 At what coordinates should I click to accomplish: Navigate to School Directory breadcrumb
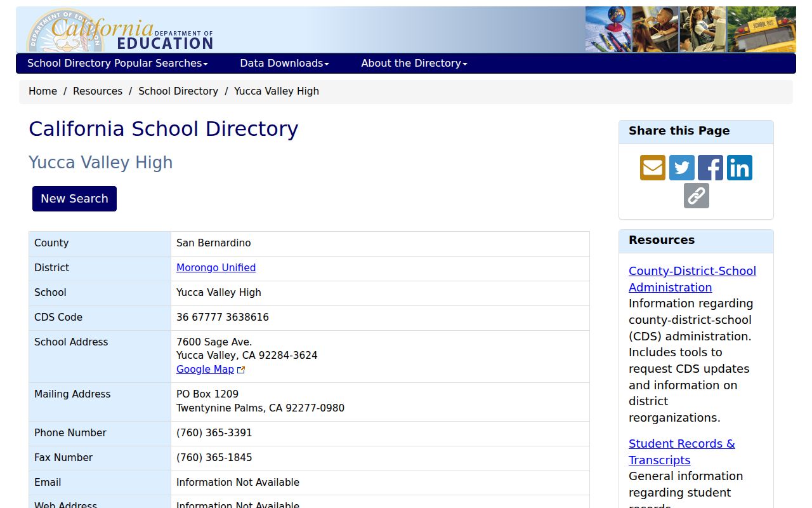178,91
